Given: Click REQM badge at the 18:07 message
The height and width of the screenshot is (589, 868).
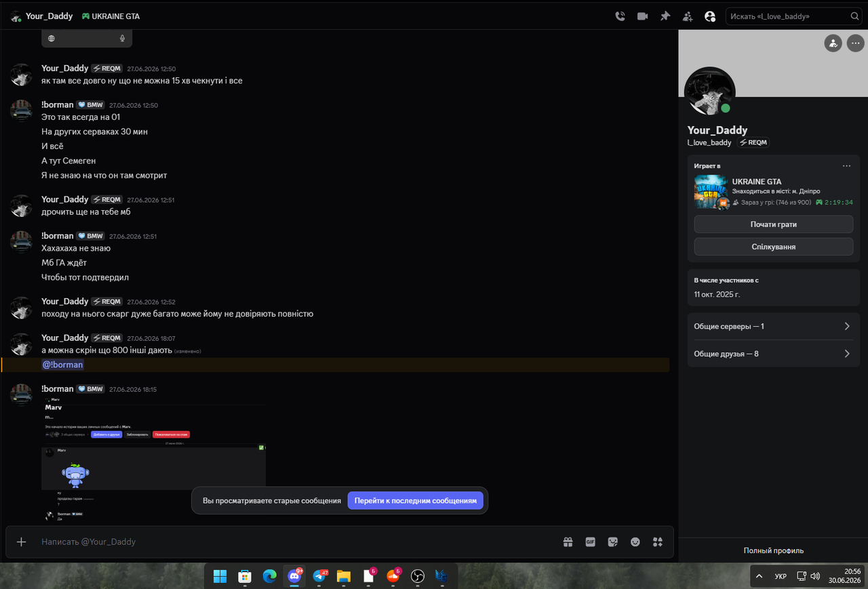Looking at the screenshot, I should tap(107, 338).
